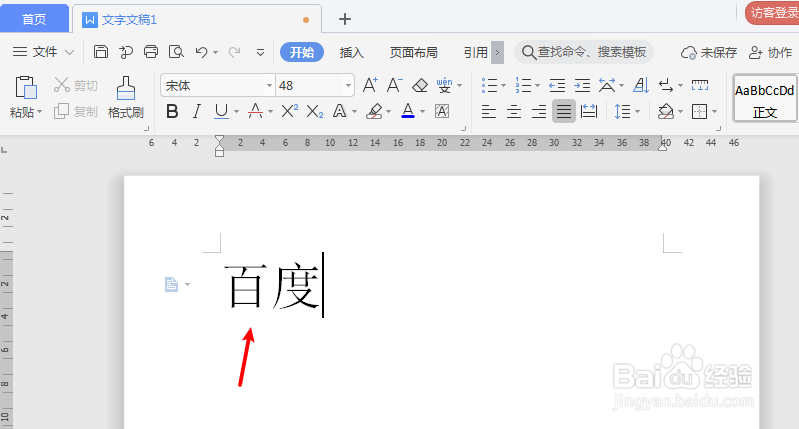The height and width of the screenshot is (429, 799).
Task: Open Print Preview icon
Action: (176, 52)
